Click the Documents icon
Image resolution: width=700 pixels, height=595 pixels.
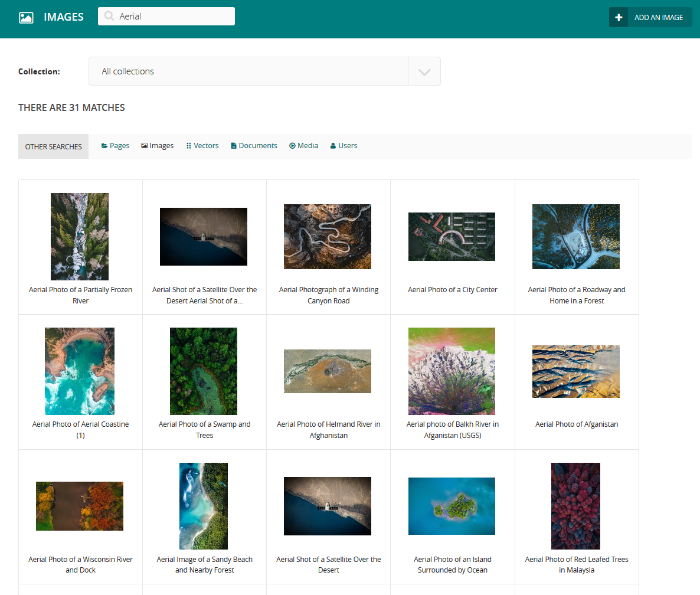tap(234, 145)
